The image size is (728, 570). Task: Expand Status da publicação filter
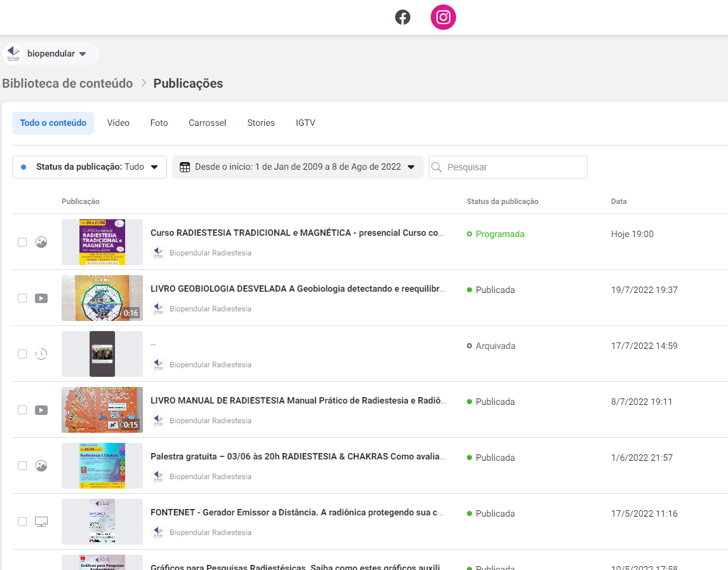90,167
